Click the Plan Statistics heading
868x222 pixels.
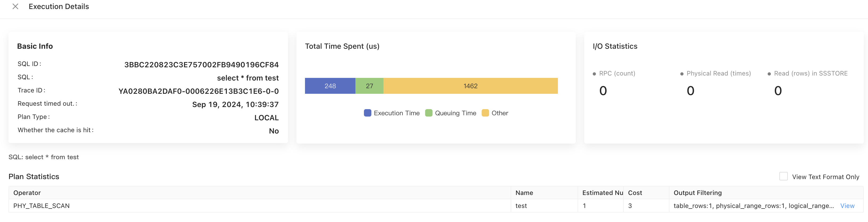(34, 177)
